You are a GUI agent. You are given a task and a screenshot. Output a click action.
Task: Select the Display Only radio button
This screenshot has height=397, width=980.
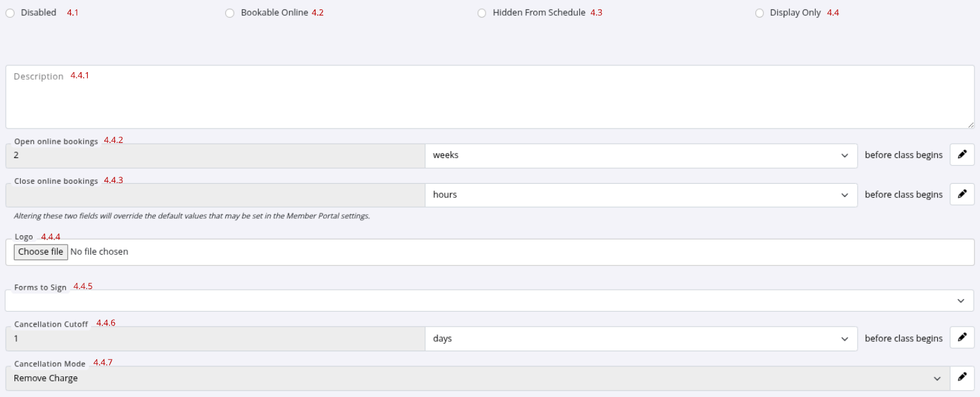point(760,13)
